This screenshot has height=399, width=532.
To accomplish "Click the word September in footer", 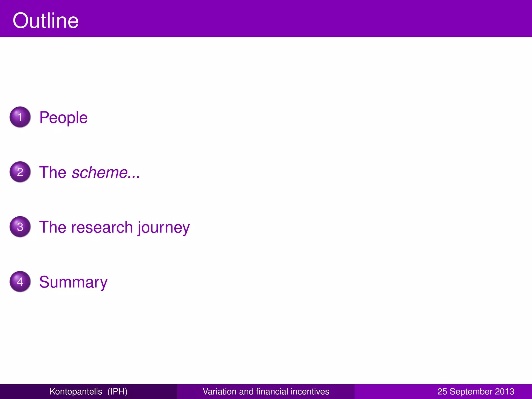I will click(471, 391).
